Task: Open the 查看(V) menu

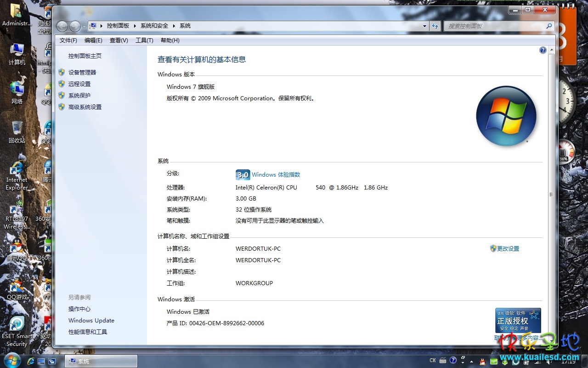Action: click(119, 40)
